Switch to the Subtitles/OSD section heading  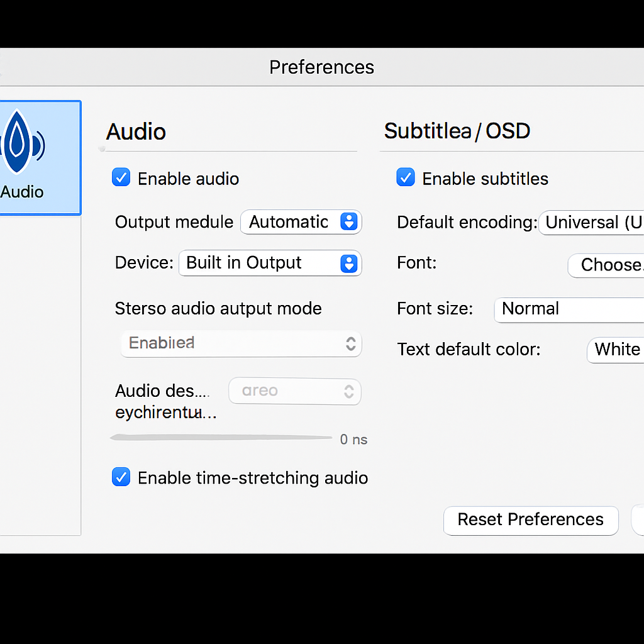point(457,131)
